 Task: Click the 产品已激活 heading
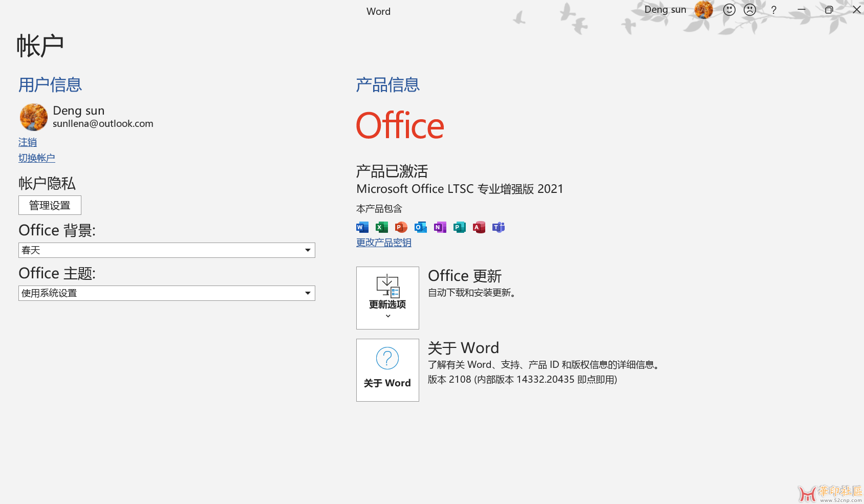(x=392, y=171)
